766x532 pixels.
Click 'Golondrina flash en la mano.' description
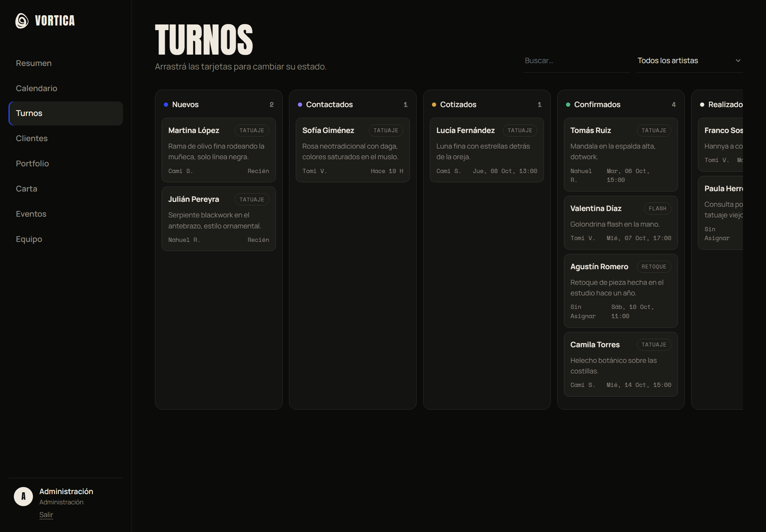(x=615, y=224)
